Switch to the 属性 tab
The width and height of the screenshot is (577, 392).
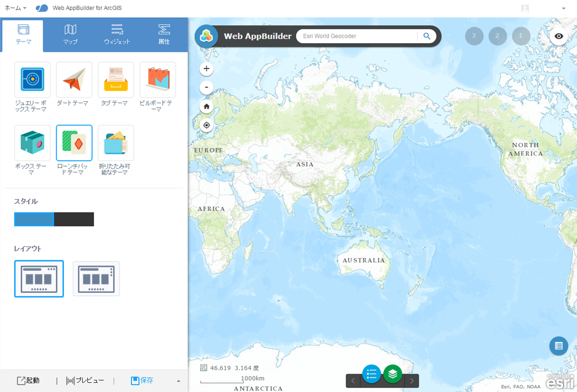164,35
